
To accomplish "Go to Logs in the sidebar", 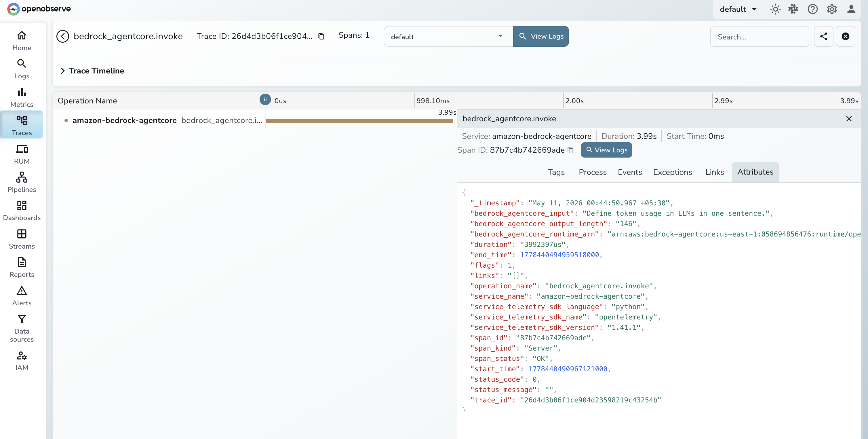I will [x=22, y=69].
